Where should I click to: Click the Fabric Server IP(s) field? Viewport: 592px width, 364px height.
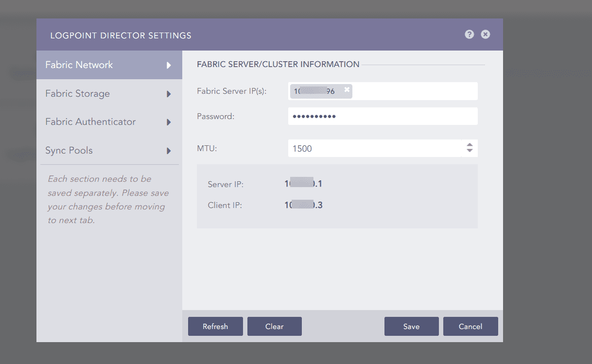[x=413, y=91]
